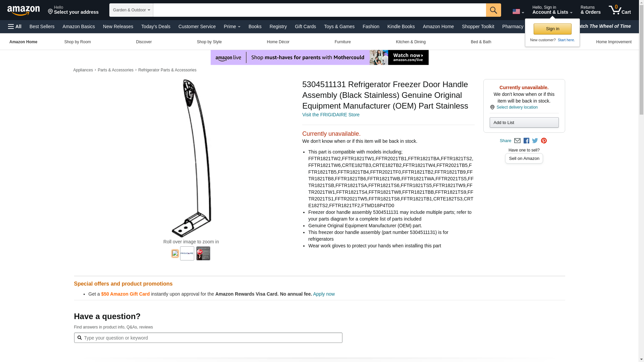Click Select delivery location link
Screen dimensions: 644x362
coord(517,107)
